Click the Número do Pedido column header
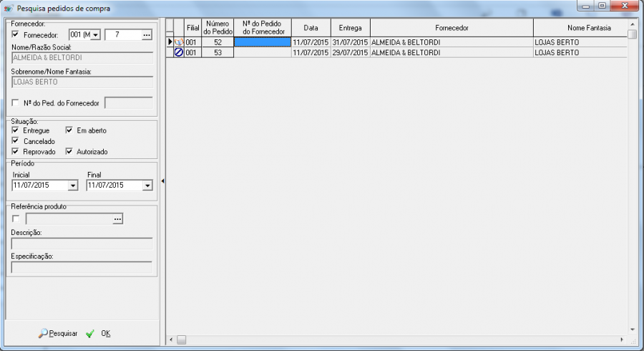 218,27
